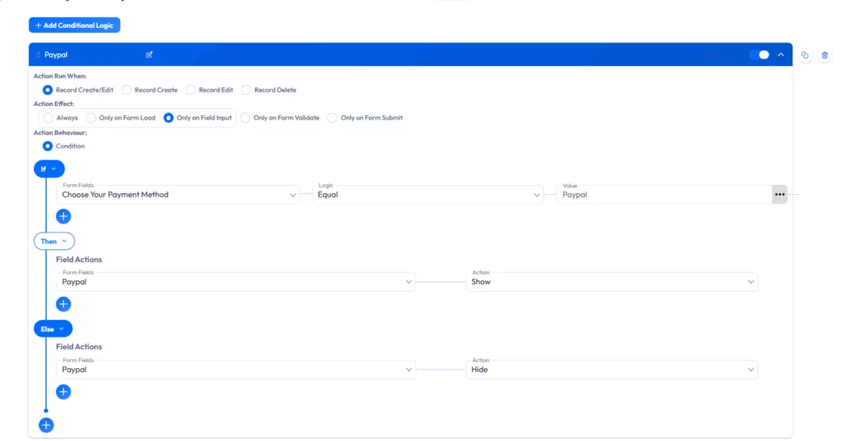
Task: Click the edit pencil icon beside Paypal title
Action: (149, 54)
